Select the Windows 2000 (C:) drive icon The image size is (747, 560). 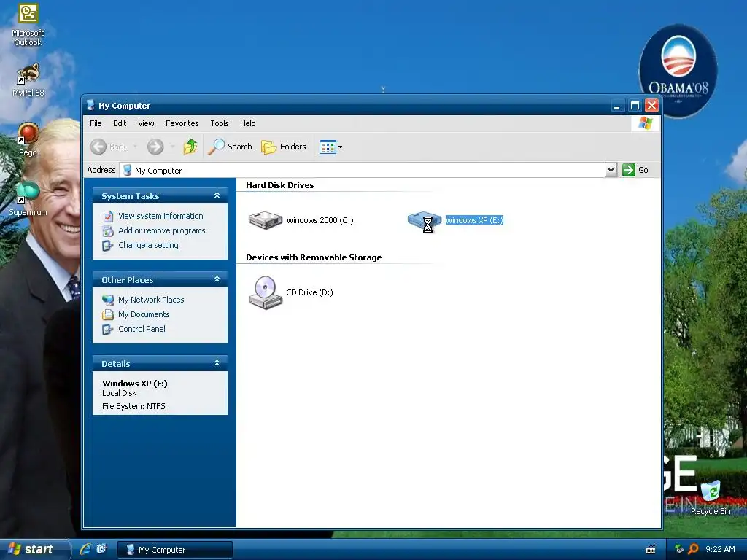(x=266, y=220)
